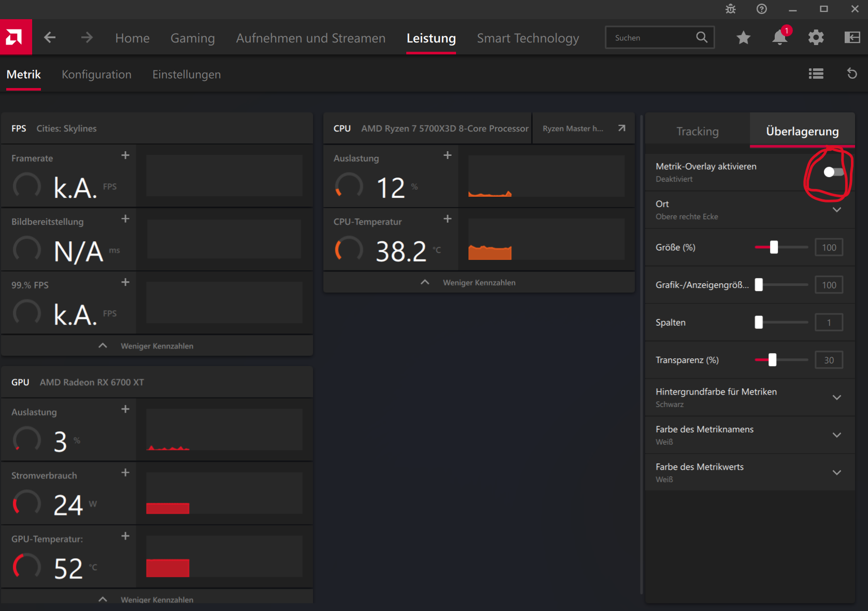The width and height of the screenshot is (868, 611).
Task: Add Bildbereitstellung metric with plus icon
Action: pyautogui.click(x=125, y=219)
